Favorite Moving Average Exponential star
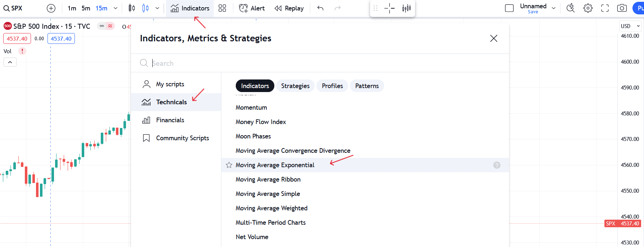This screenshot has width=644, height=247. pos(229,165)
